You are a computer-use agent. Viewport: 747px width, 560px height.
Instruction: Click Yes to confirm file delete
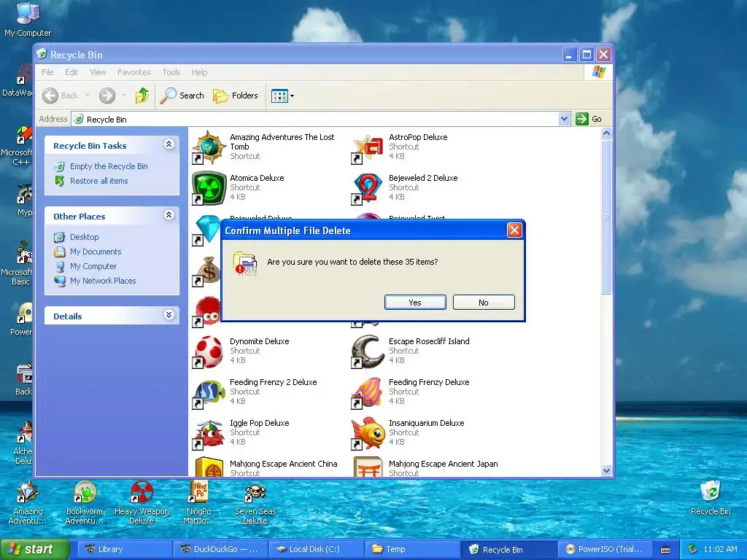click(x=415, y=303)
